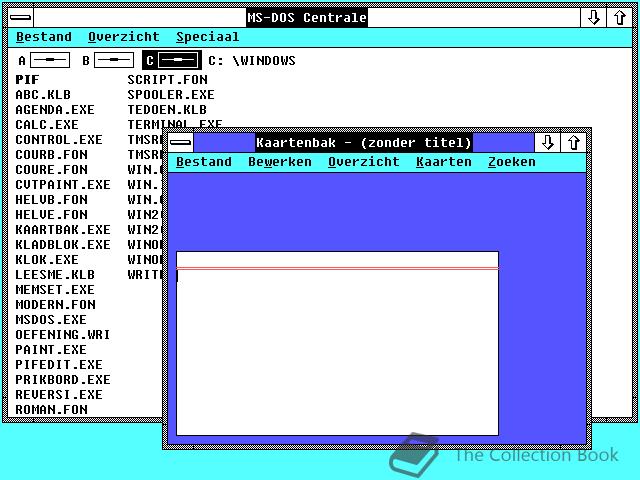The height and width of the screenshot is (480, 640).
Task: Open Kaarten menu in Kaartenbak
Action: (x=444, y=162)
